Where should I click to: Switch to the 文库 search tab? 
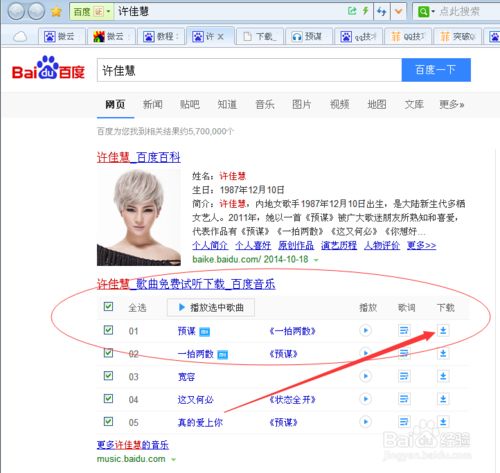click(x=414, y=105)
